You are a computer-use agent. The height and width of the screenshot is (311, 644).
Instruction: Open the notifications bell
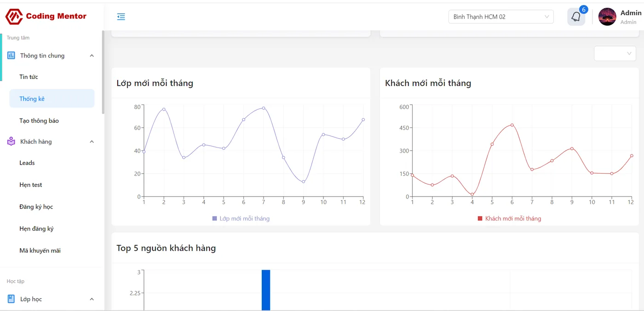[576, 17]
